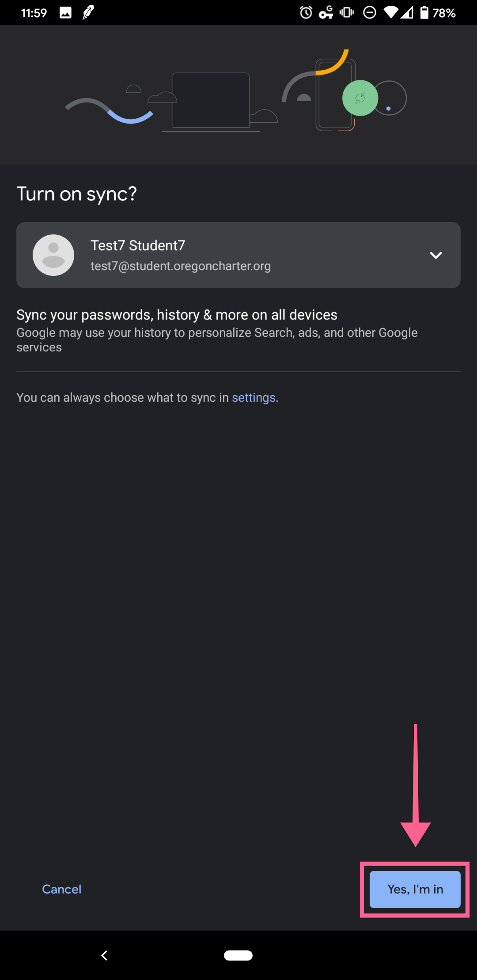Tap the home pill navigation bar

tap(238, 955)
